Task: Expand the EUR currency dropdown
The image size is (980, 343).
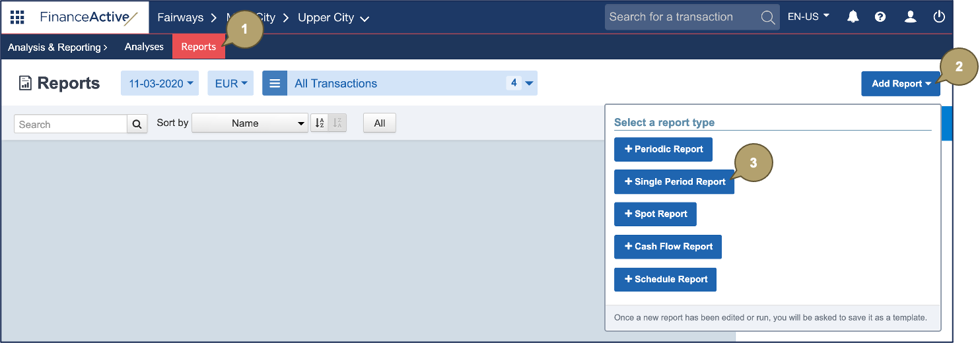Action: coord(230,84)
